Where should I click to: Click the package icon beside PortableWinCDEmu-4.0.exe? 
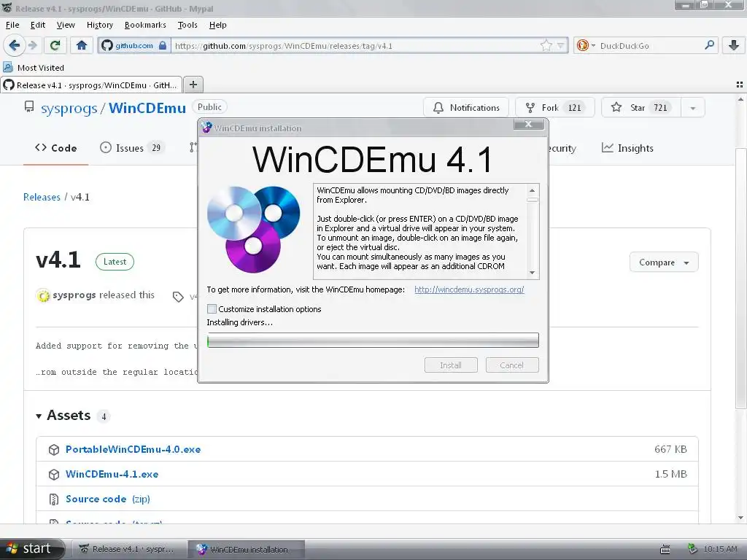click(x=54, y=450)
